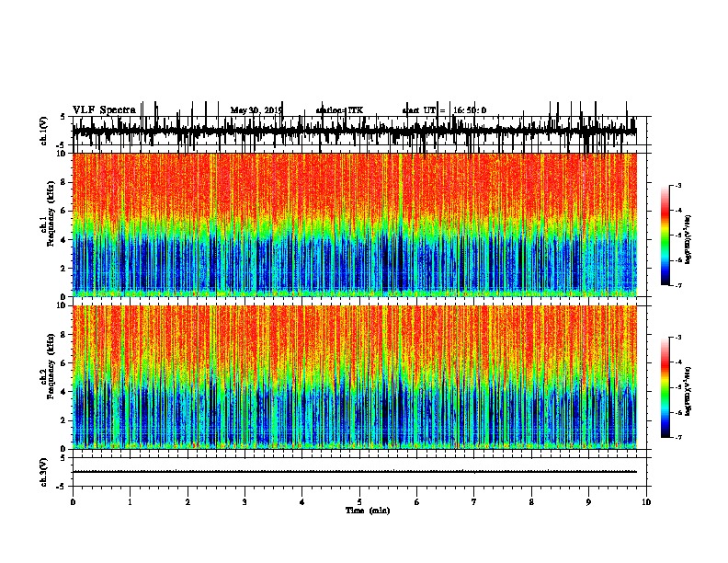The width and height of the screenshot is (728, 563).
Task: Click time axis tick label '1'
Action: point(130,501)
